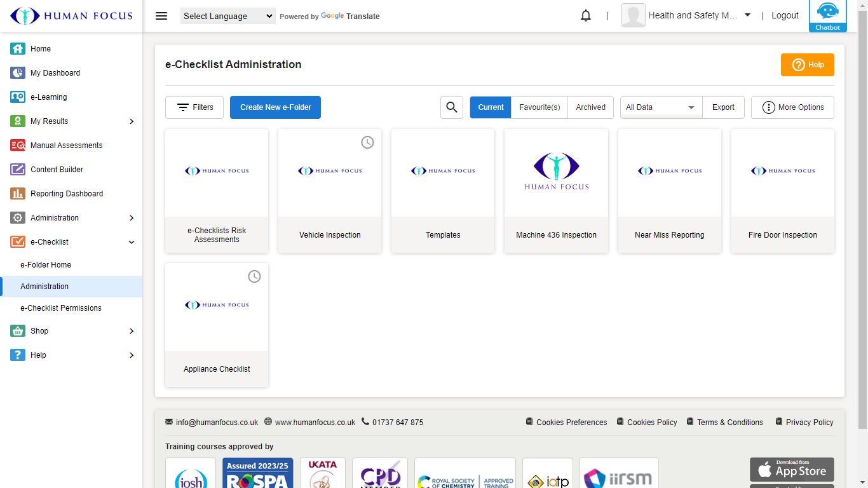This screenshot has width=868, height=488.
Task: Open the Select Language dropdown
Action: point(227,17)
